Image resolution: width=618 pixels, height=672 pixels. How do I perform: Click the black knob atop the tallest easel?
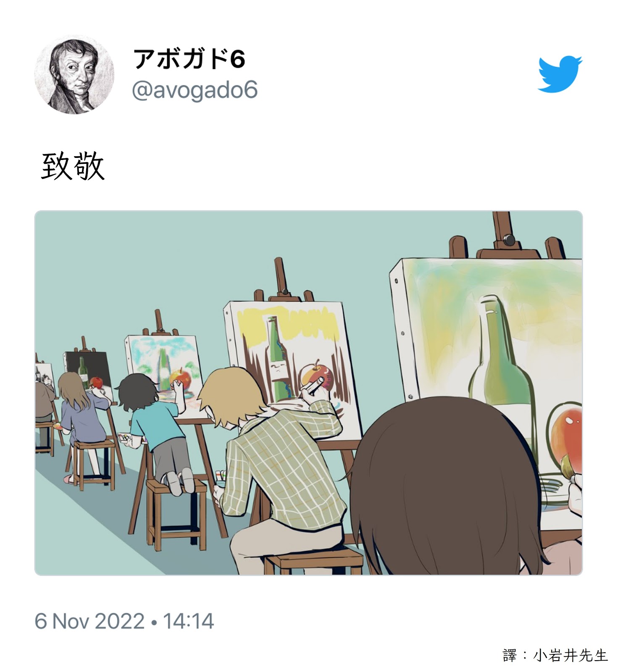[509, 240]
